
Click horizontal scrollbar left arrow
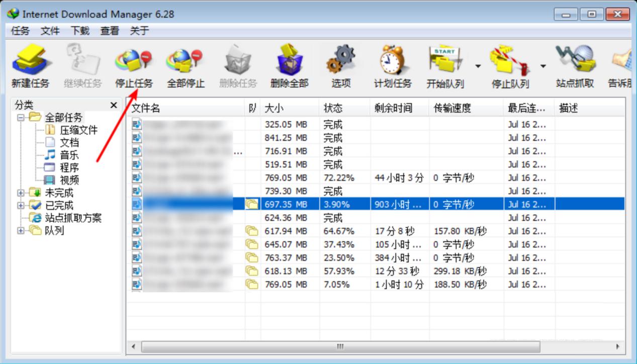point(134,346)
